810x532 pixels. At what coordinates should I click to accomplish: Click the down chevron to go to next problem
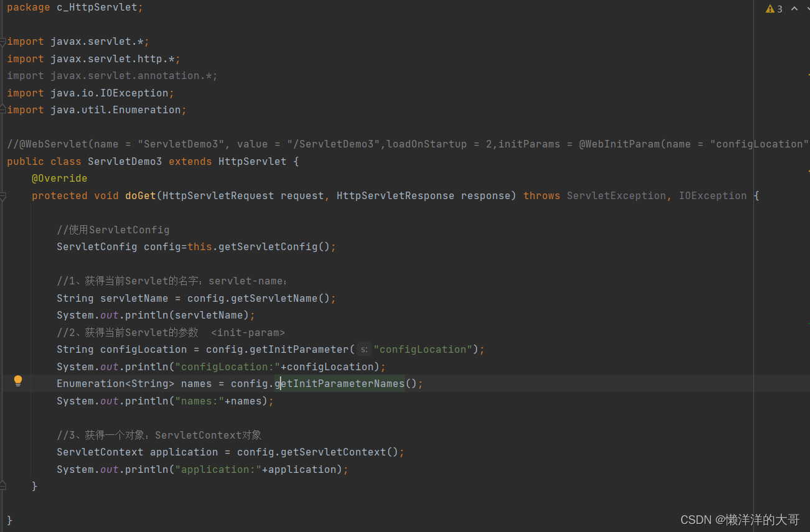point(808,8)
